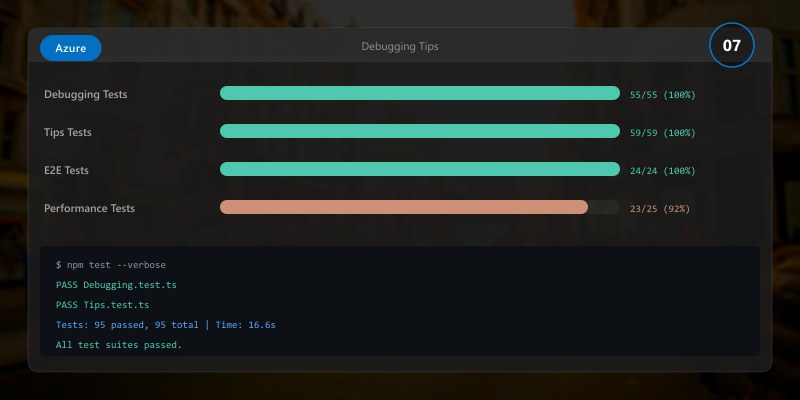Click the Azure badge button
The width and height of the screenshot is (800, 400).
(70, 48)
